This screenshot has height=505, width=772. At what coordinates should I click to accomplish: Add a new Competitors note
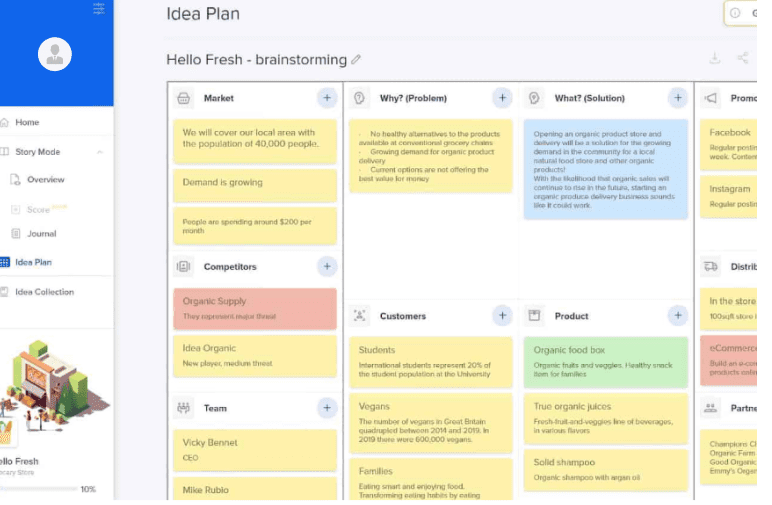point(326,267)
